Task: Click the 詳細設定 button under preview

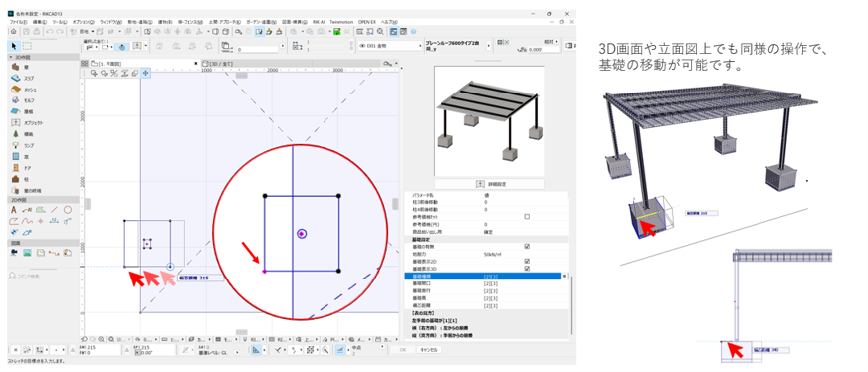Action: (x=490, y=184)
